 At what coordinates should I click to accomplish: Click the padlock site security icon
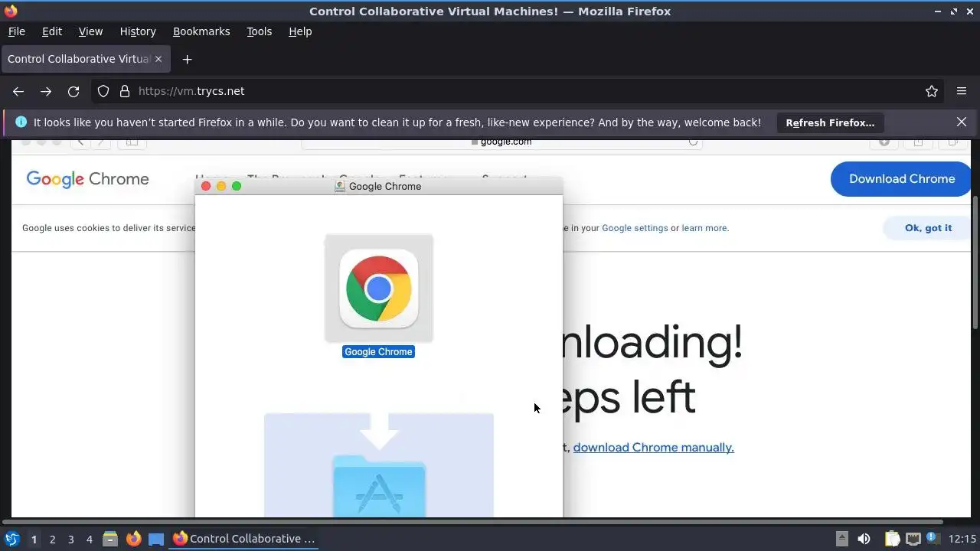coord(125,91)
